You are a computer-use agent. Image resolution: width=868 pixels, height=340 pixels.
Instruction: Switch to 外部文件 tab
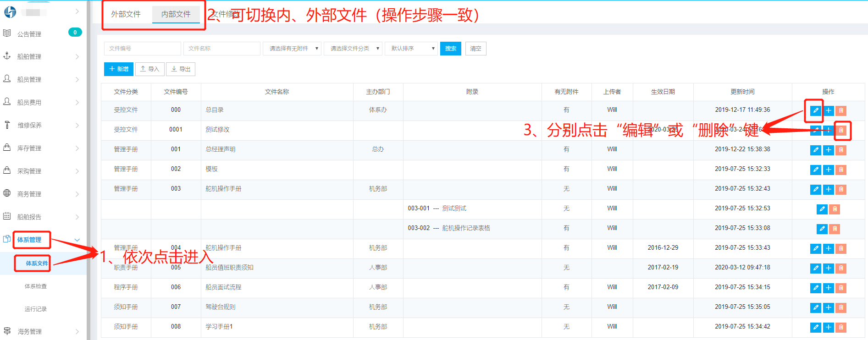(126, 14)
